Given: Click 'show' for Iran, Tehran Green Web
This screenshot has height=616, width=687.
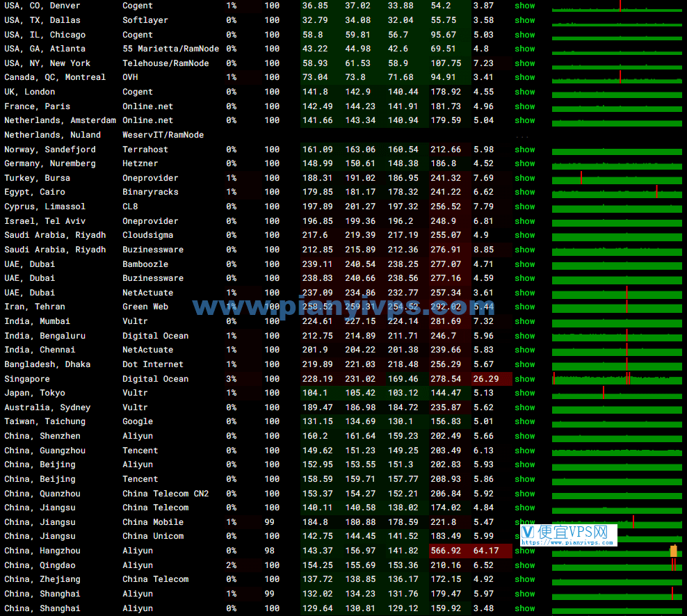Looking at the screenshot, I should (x=524, y=307).
